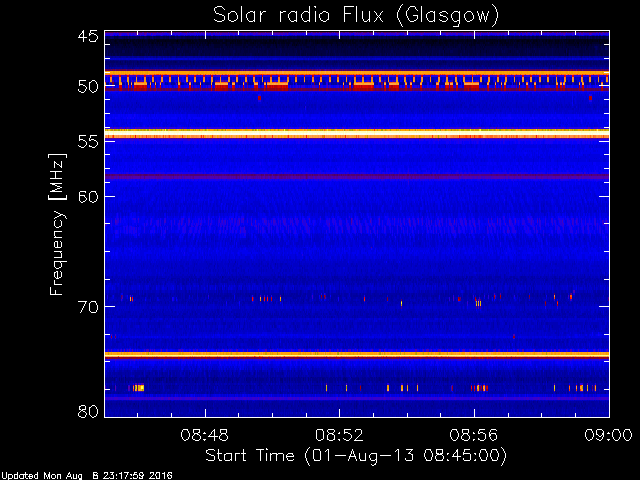Click the yellow band near 74 MHz
The width and height of the screenshot is (640, 480).
click(357, 355)
